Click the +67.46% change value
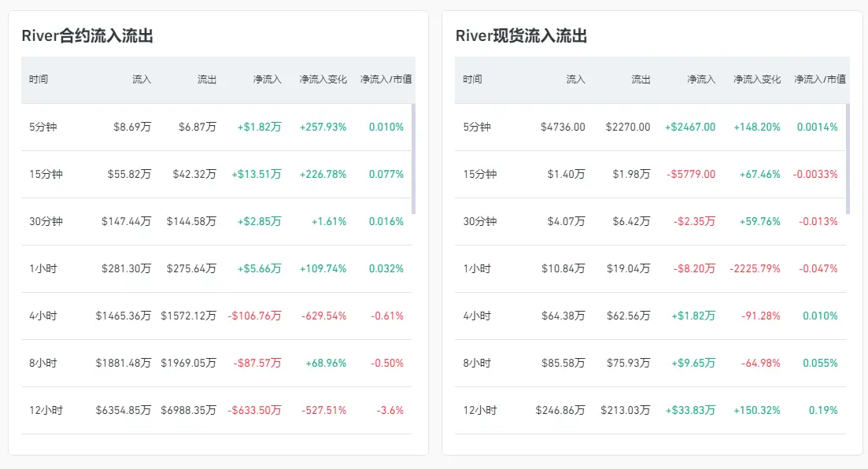Screen dimensions: 868x469 click(760, 175)
